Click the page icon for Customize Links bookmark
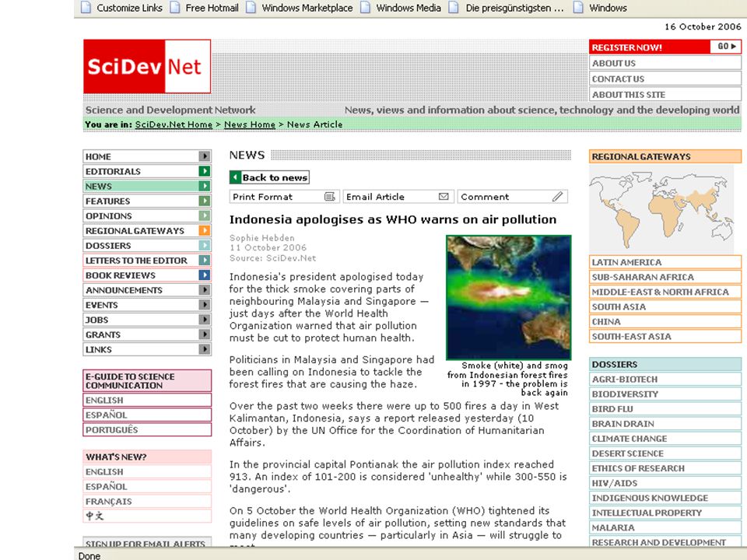The width and height of the screenshot is (747, 560). [86, 8]
